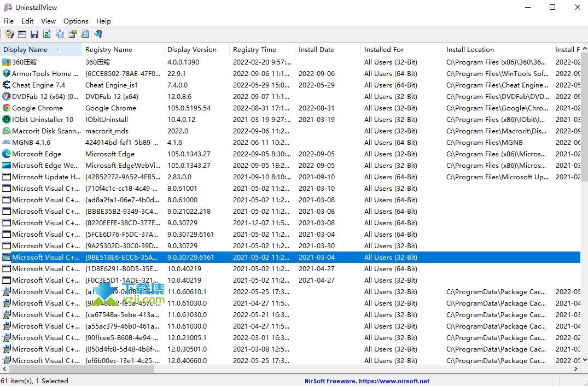Click the Exit door icon in the toolbar
The width and height of the screenshot is (588, 386).
[98, 34]
